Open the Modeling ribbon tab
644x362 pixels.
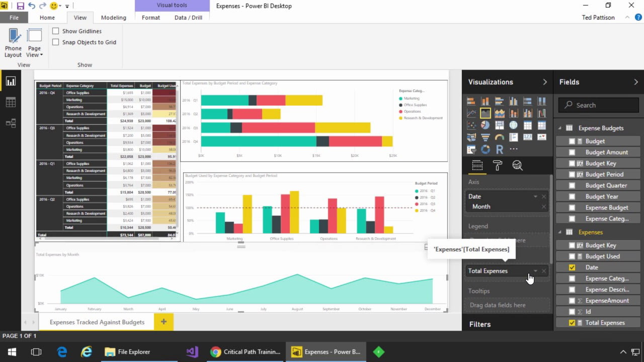pyautogui.click(x=114, y=18)
